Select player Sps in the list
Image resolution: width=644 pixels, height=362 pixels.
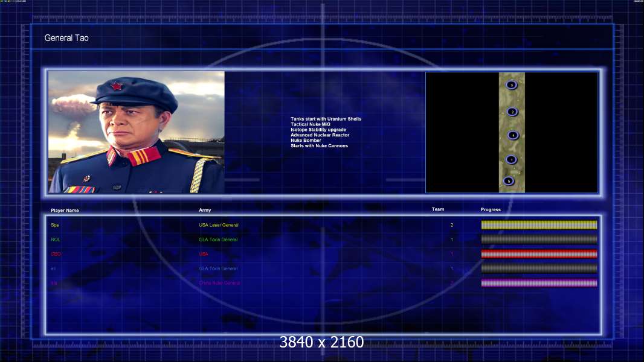pos(55,225)
